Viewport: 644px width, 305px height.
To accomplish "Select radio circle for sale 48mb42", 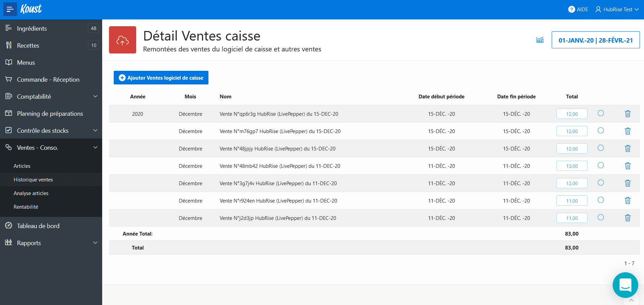I will [x=601, y=165].
